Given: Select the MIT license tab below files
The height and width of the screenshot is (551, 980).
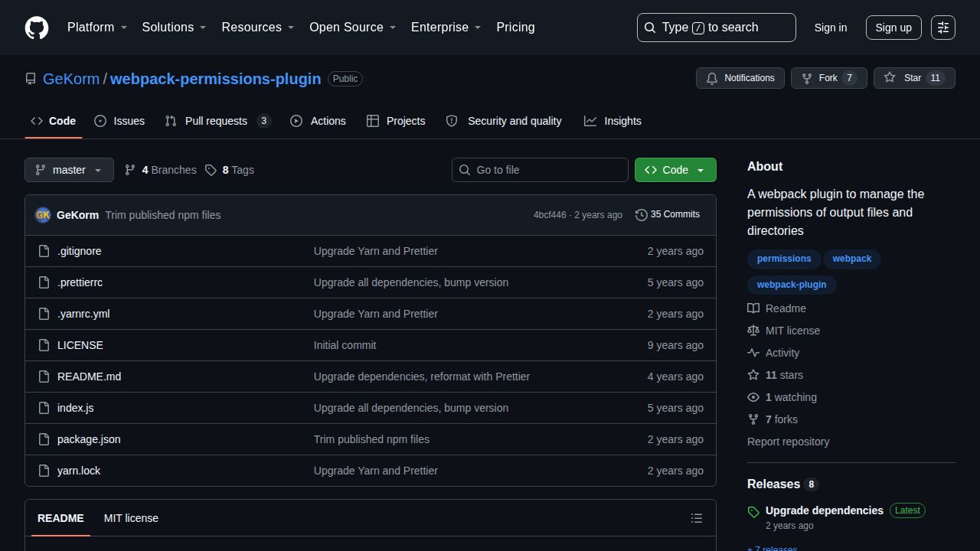Looking at the screenshot, I should (131, 518).
